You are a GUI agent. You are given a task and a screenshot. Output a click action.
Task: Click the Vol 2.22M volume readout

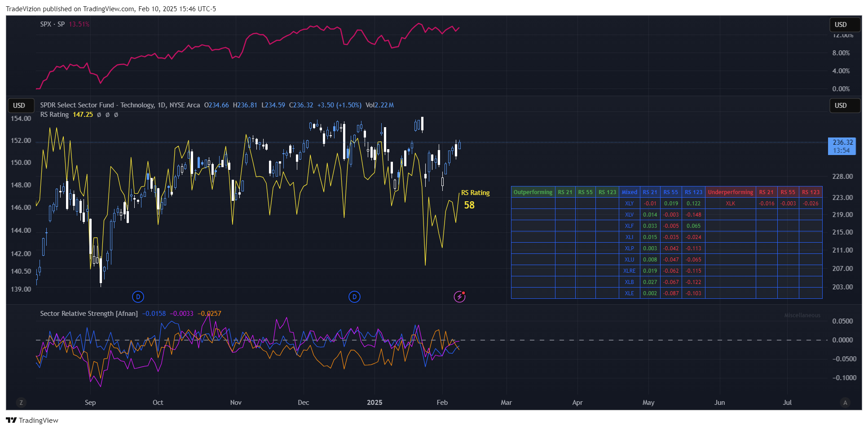(x=379, y=105)
